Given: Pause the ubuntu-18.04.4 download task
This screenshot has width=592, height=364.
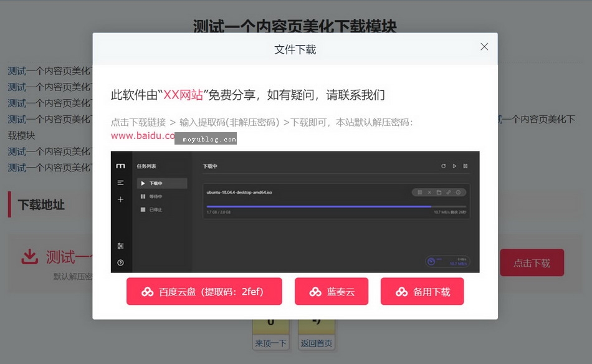Looking at the screenshot, I should click(419, 193).
